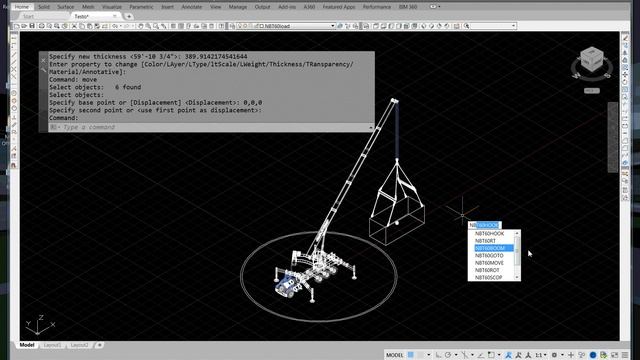Switch to the Layout1 tab
This screenshot has height=360, width=640.
tap(52, 345)
